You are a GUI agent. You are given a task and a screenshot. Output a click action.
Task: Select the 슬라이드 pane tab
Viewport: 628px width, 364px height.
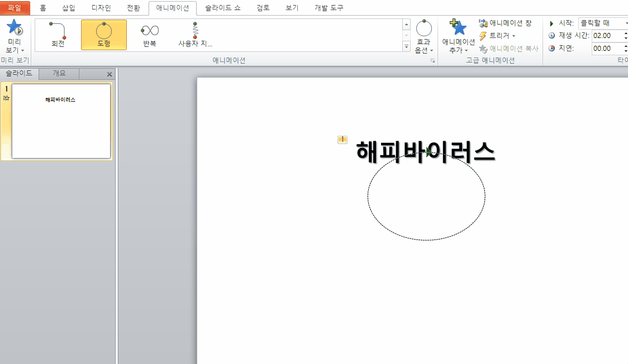pos(19,74)
